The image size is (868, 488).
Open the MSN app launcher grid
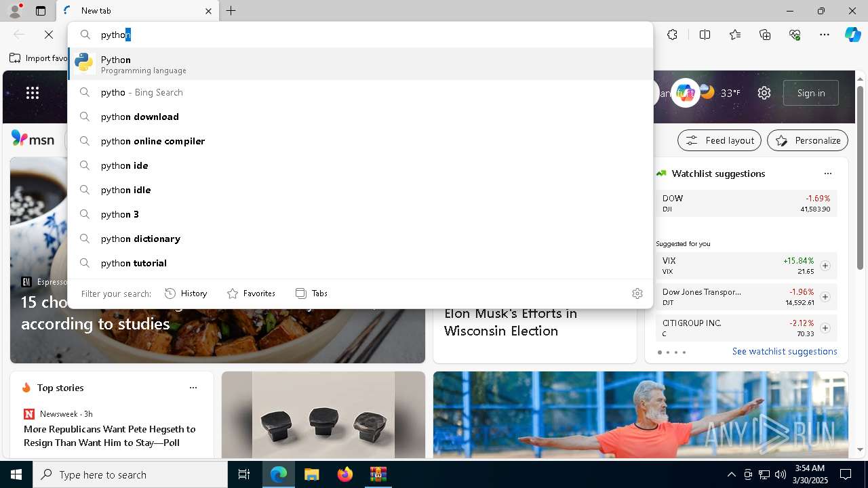click(33, 93)
